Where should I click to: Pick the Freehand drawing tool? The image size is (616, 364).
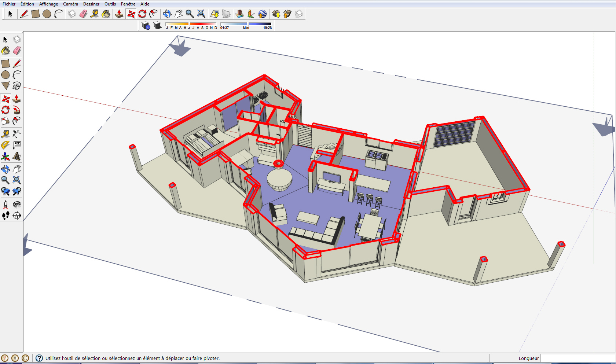pyautogui.click(x=17, y=86)
